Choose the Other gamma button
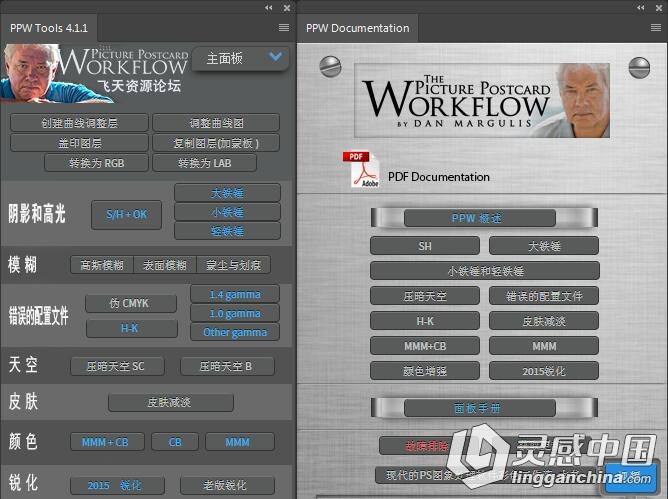 (x=235, y=332)
